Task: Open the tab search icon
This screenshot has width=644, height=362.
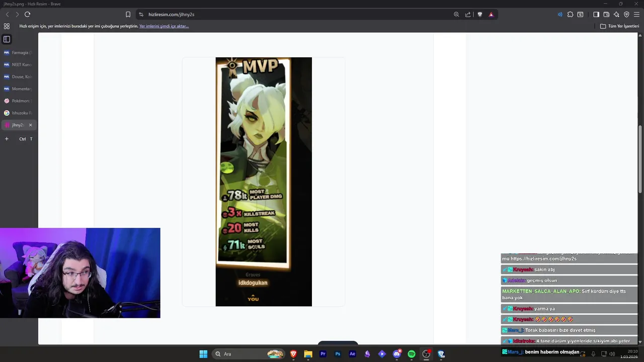Action: click(580, 15)
